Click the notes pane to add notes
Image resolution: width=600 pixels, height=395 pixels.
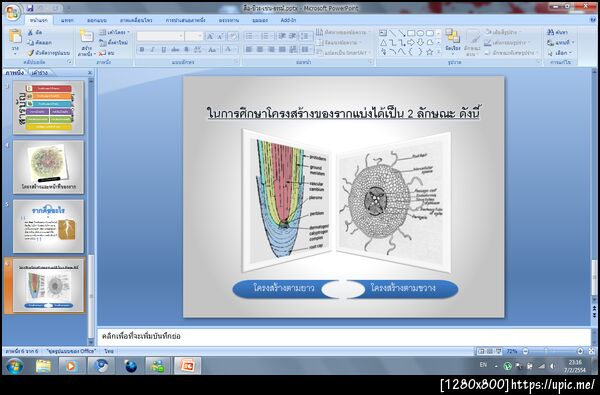pyautogui.click(x=344, y=336)
